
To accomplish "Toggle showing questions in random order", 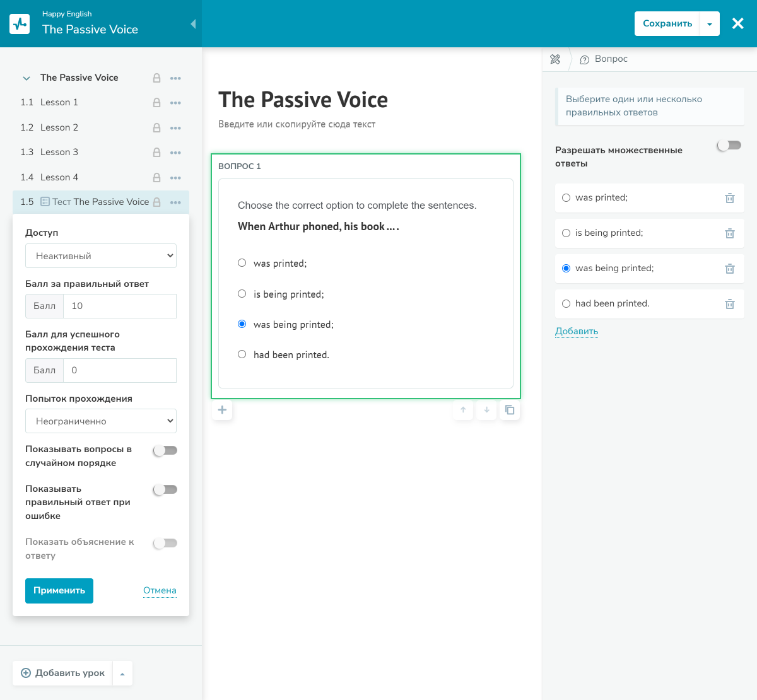I will (165, 450).
